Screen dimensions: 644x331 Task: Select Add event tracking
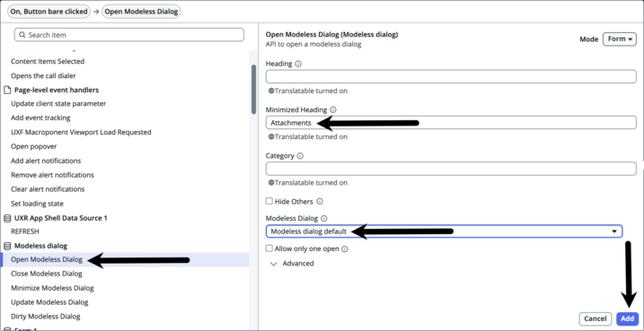pyautogui.click(x=40, y=118)
